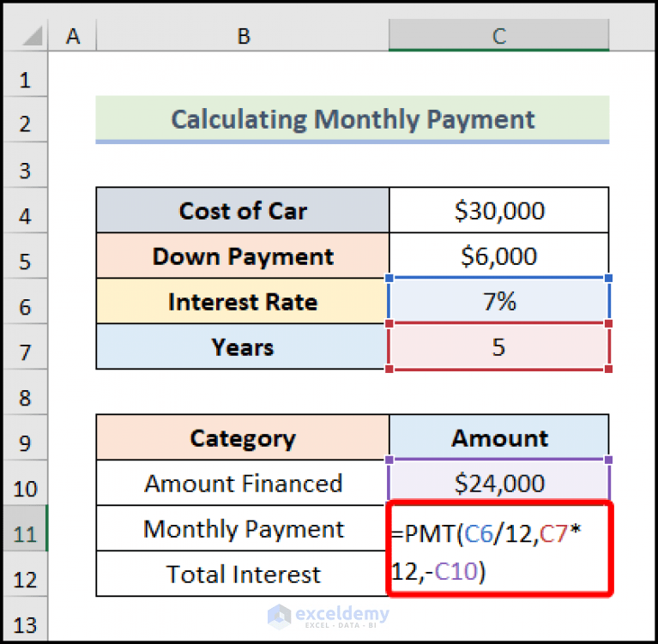Image resolution: width=658 pixels, height=644 pixels.
Task: Select row 12 header
Action: click(25, 574)
